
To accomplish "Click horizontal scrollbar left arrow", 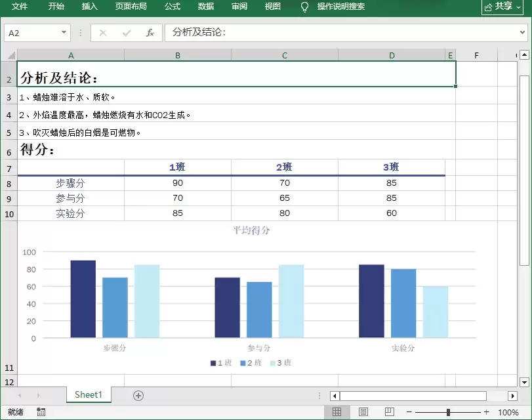I will (335, 396).
